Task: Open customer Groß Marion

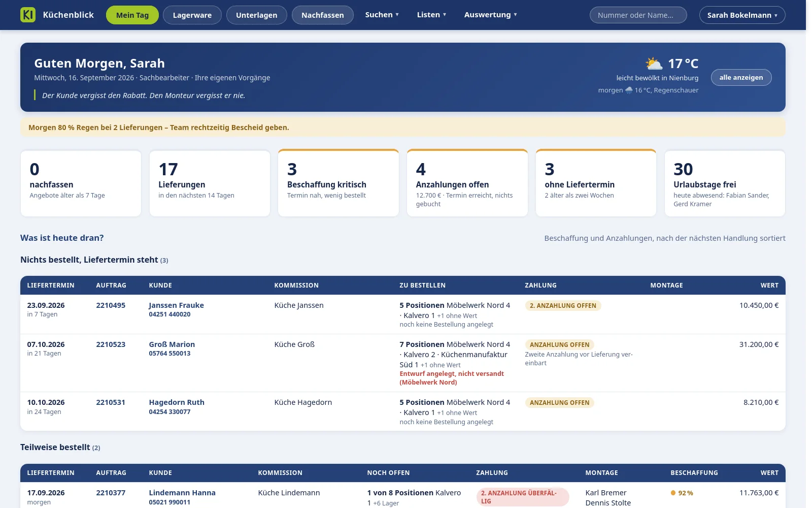Action: click(172, 344)
